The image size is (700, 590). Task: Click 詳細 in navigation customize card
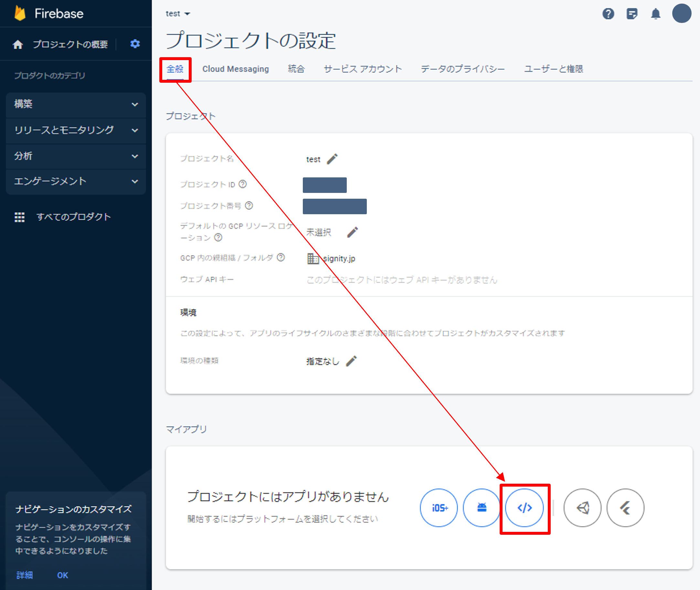[x=25, y=575]
